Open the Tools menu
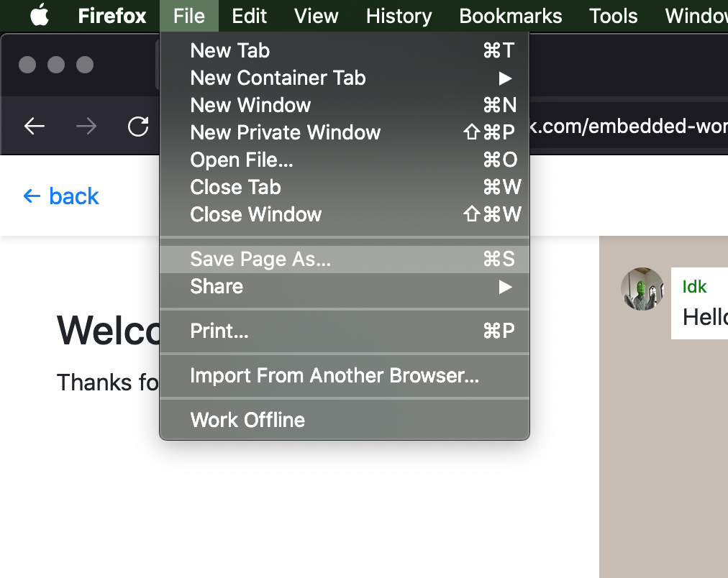 [x=614, y=16]
